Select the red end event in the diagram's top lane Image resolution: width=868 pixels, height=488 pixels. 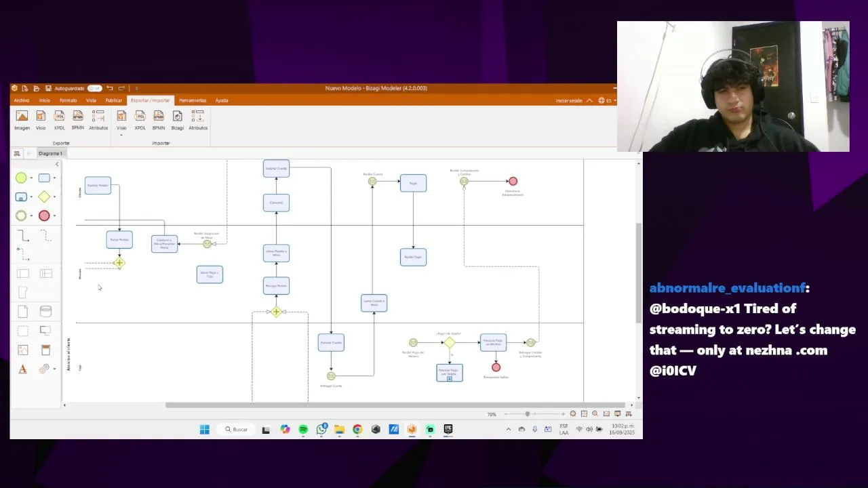[513, 181]
